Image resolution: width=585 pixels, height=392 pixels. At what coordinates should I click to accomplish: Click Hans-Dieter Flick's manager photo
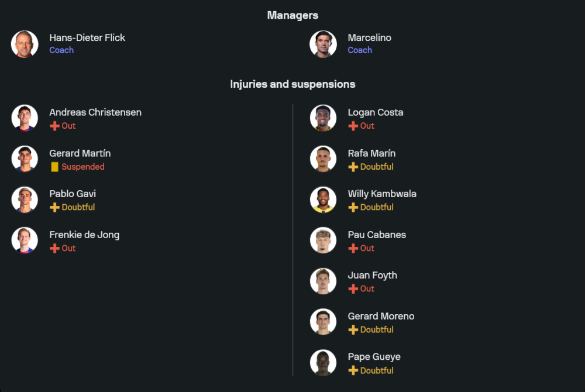(x=25, y=44)
